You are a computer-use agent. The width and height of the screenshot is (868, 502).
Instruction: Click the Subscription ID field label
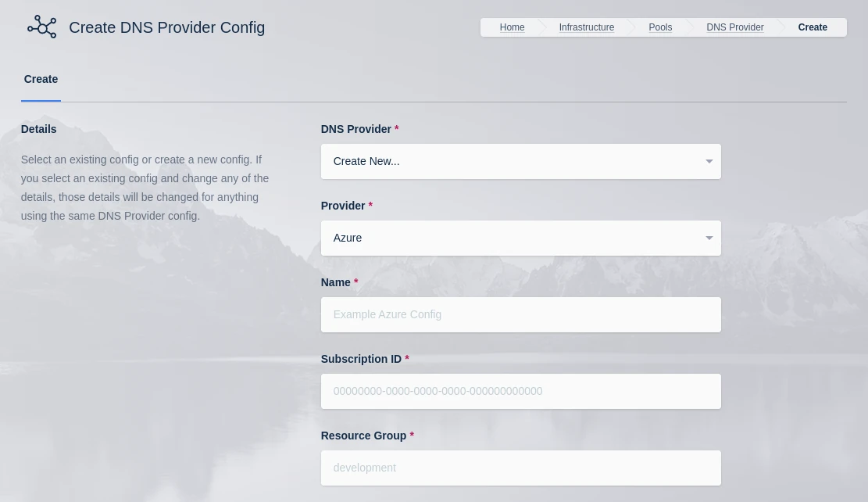361,359
